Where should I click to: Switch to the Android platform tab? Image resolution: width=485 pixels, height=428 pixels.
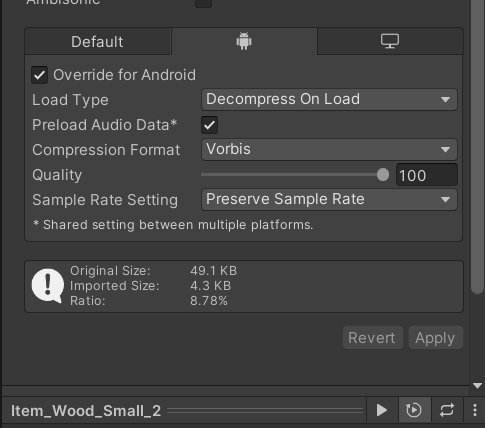tap(244, 41)
